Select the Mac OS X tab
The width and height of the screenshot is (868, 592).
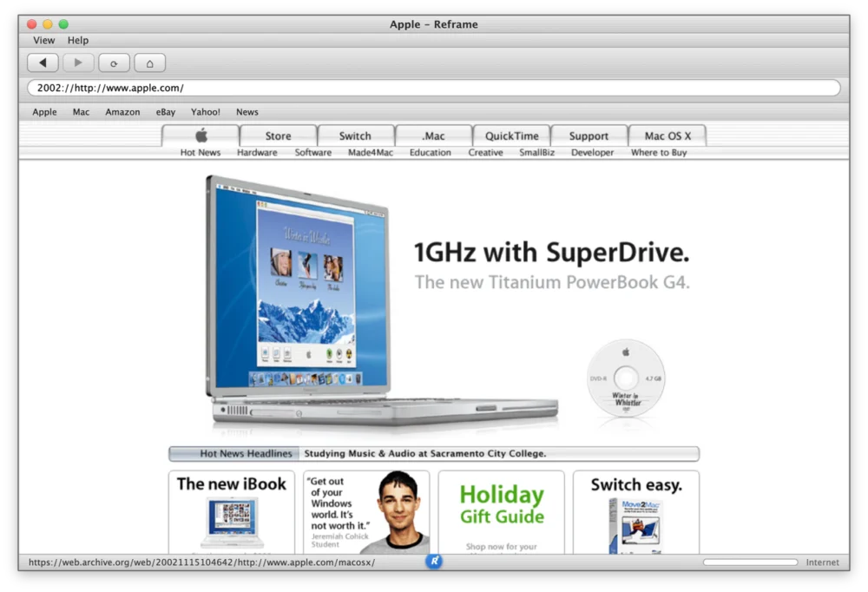tap(667, 135)
